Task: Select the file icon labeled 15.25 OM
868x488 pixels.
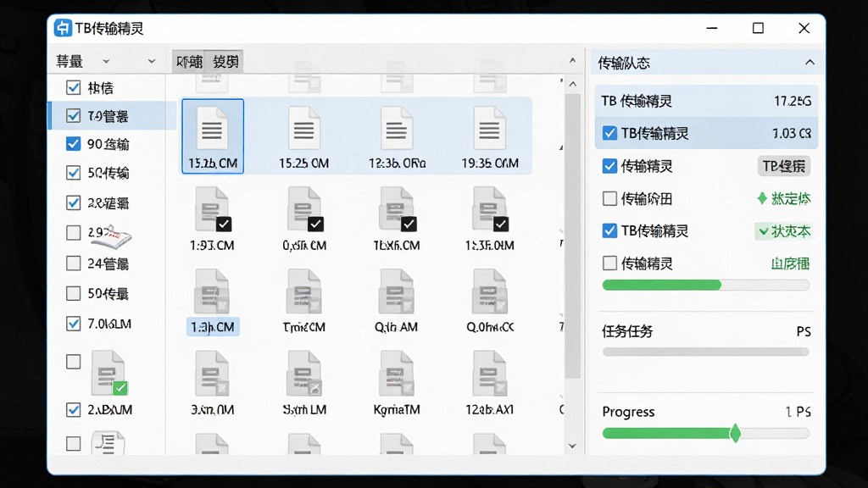Action: click(304, 129)
